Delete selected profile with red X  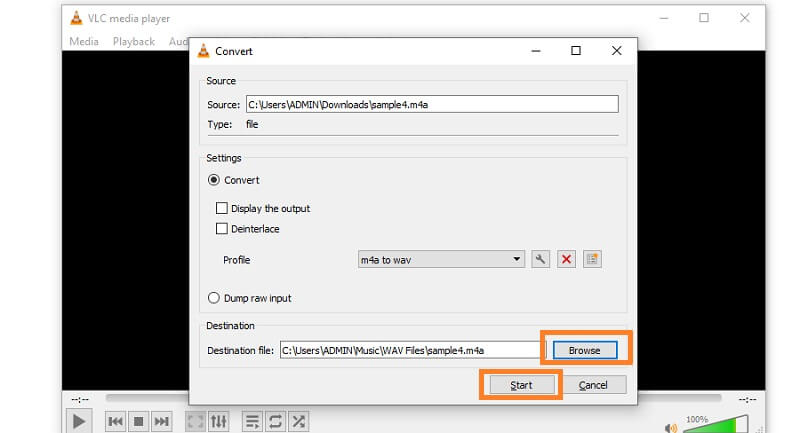click(x=566, y=259)
